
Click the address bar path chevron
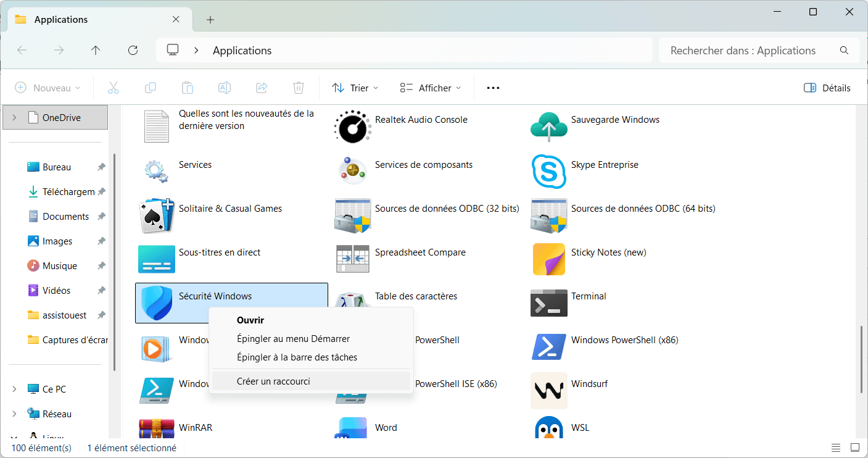(x=196, y=51)
